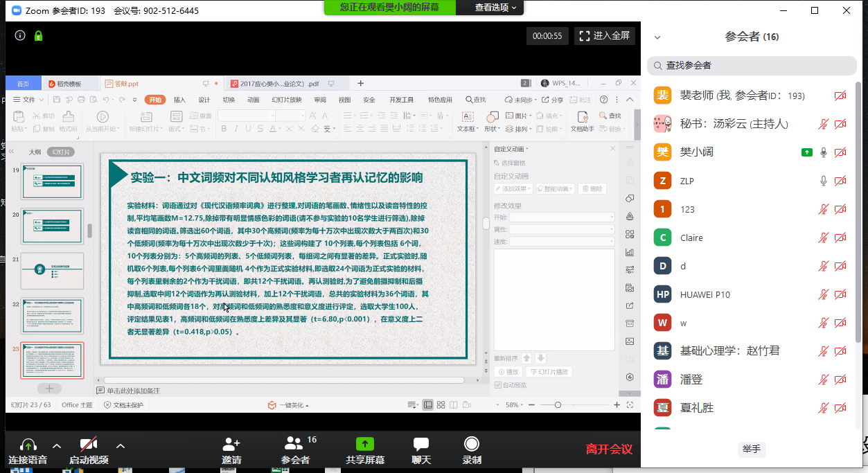Click the red 离开会议 leave meeting button
Image resolution: width=868 pixels, height=473 pixels.
(609, 449)
